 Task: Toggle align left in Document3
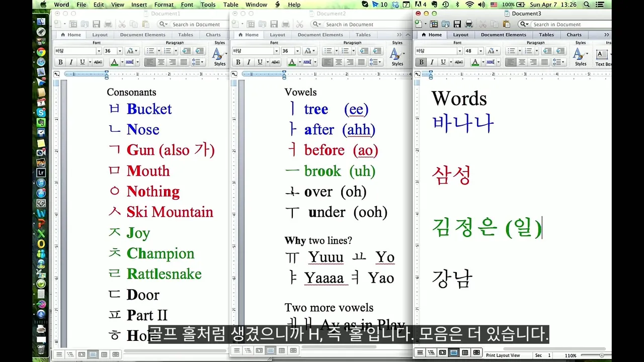(511, 62)
